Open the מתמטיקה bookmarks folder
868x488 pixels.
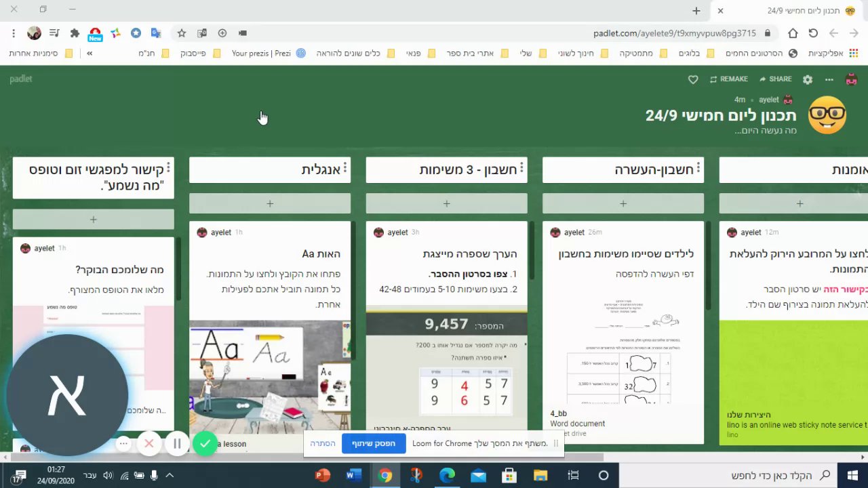pos(644,53)
